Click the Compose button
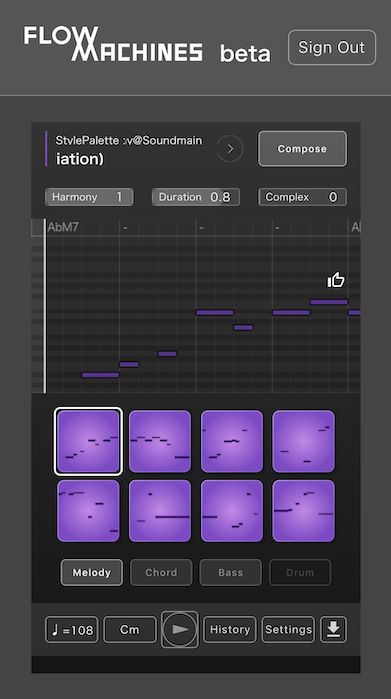The height and width of the screenshot is (699, 391). [x=302, y=149]
